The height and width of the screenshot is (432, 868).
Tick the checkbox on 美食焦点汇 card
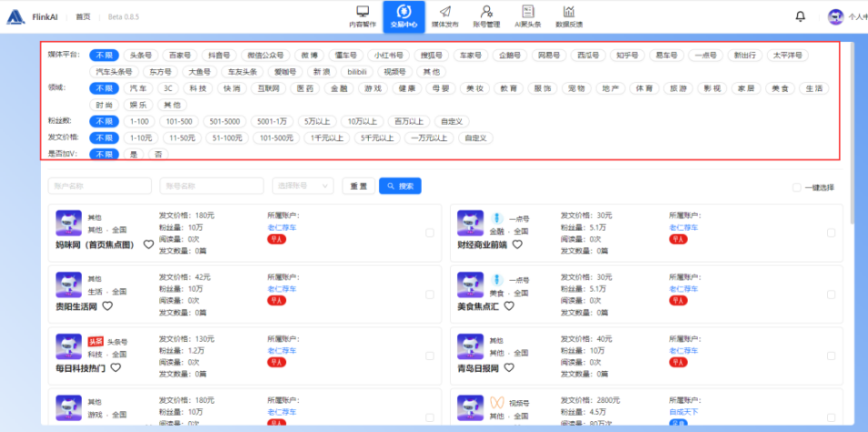[831, 295]
